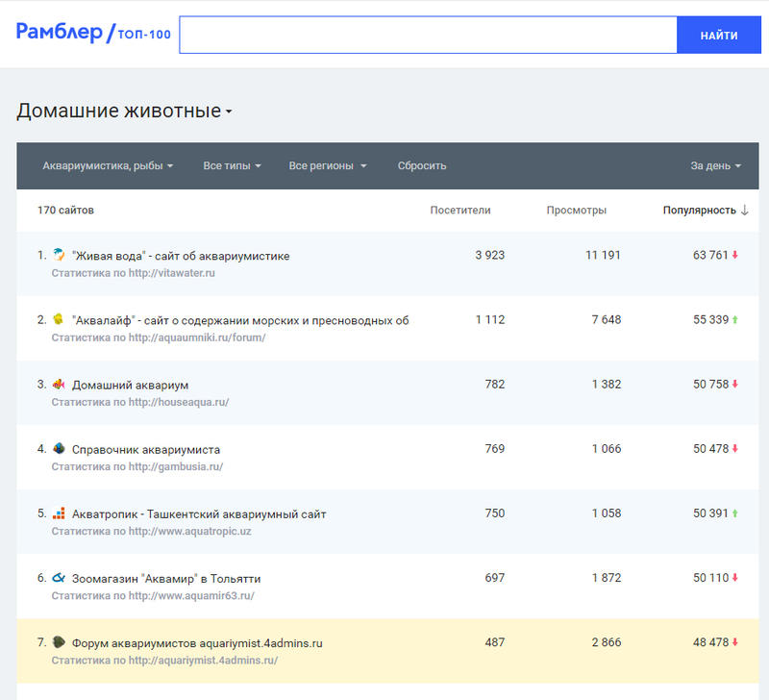The image size is (769, 700).
Task: Open statistics link for houseaqua.ru
Action: pos(140,402)
